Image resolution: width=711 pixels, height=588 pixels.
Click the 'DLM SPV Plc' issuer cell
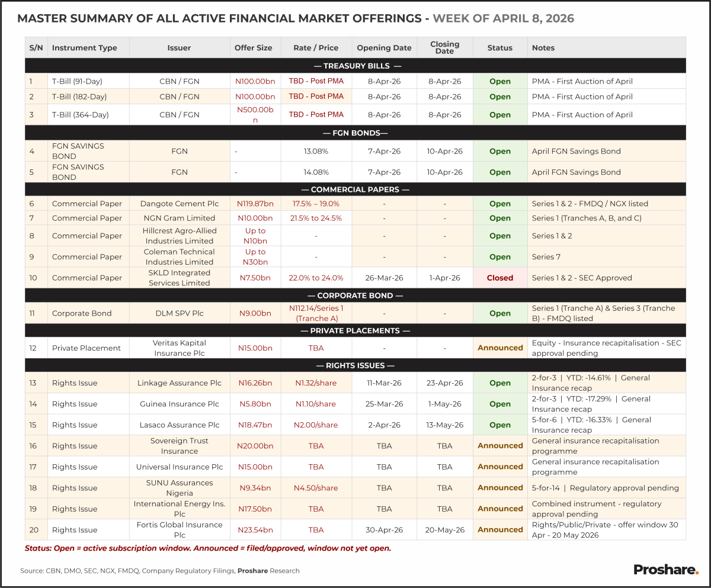pyautogui.click(x=180, y=313)
